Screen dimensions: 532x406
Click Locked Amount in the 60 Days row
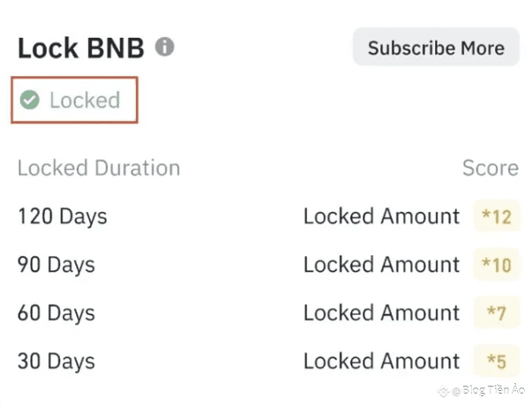click(x=381, y=312)
